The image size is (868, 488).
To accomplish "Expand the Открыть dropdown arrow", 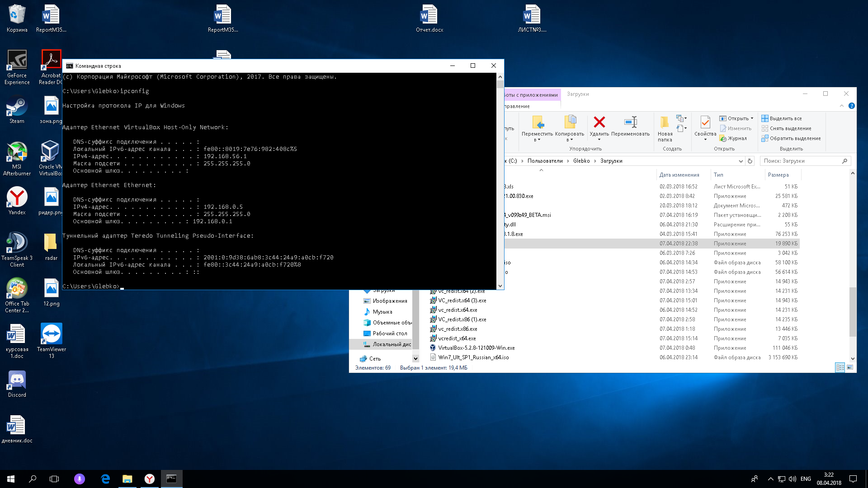I will tap(752, 118).
